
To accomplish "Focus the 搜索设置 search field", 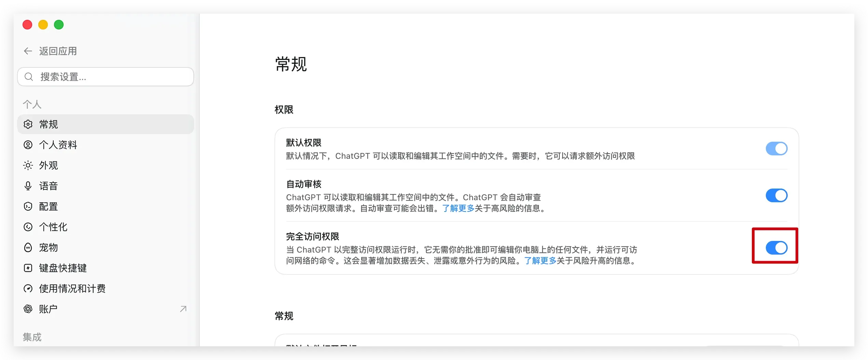I will coord(106,77).
